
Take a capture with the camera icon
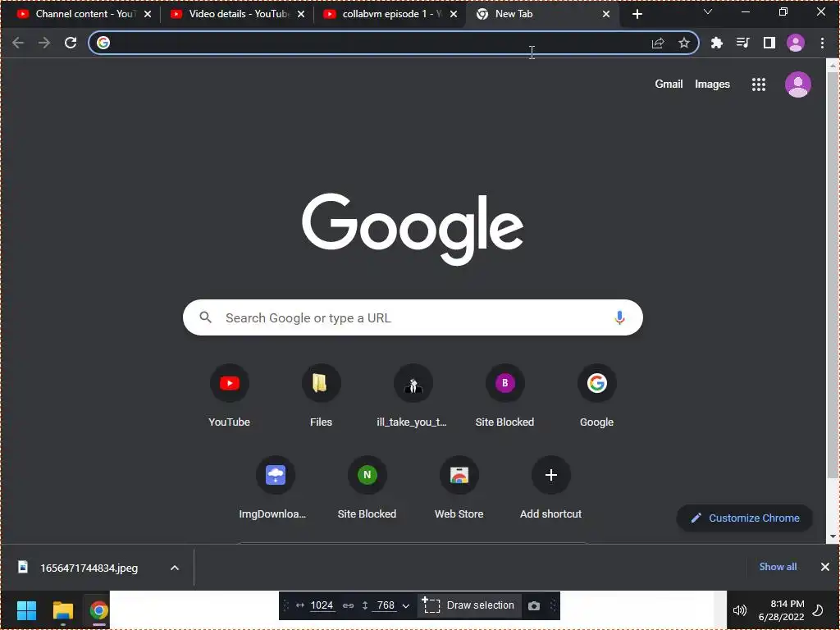pyautogui.click(x=533, y=606)
